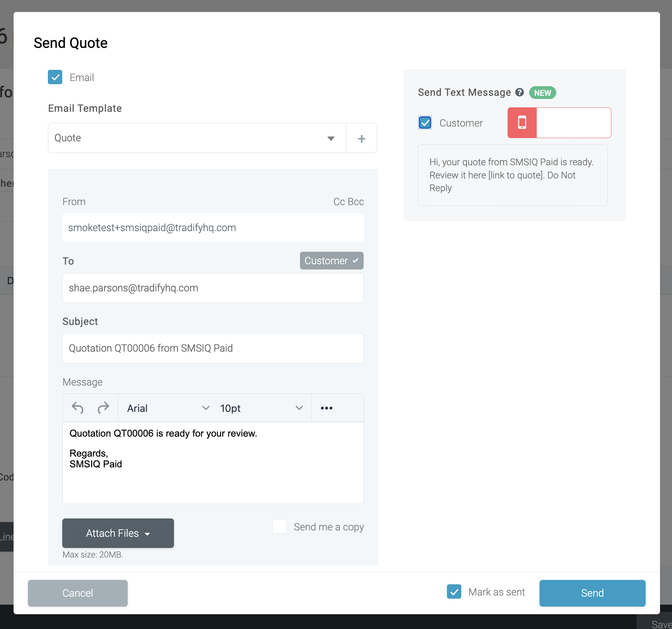Open the 10pt font size dropdown
The image size is (672, 629).
(x=299, y=408)
